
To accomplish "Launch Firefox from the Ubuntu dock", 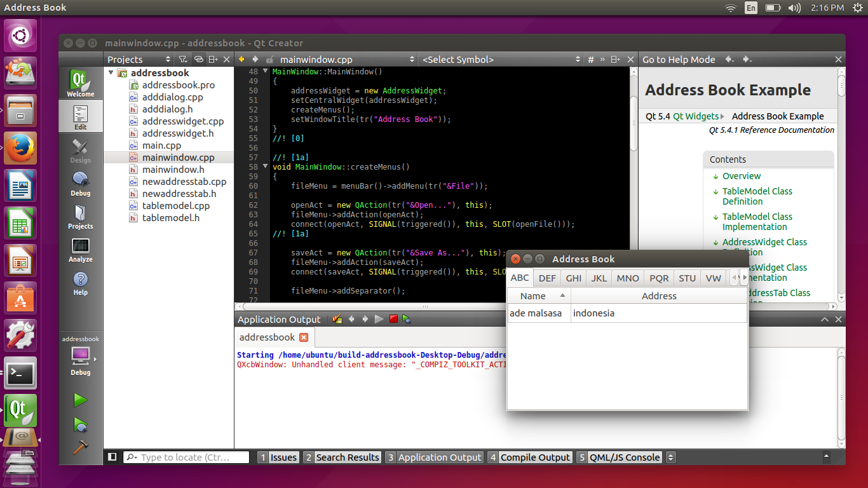I will (20, 148).
